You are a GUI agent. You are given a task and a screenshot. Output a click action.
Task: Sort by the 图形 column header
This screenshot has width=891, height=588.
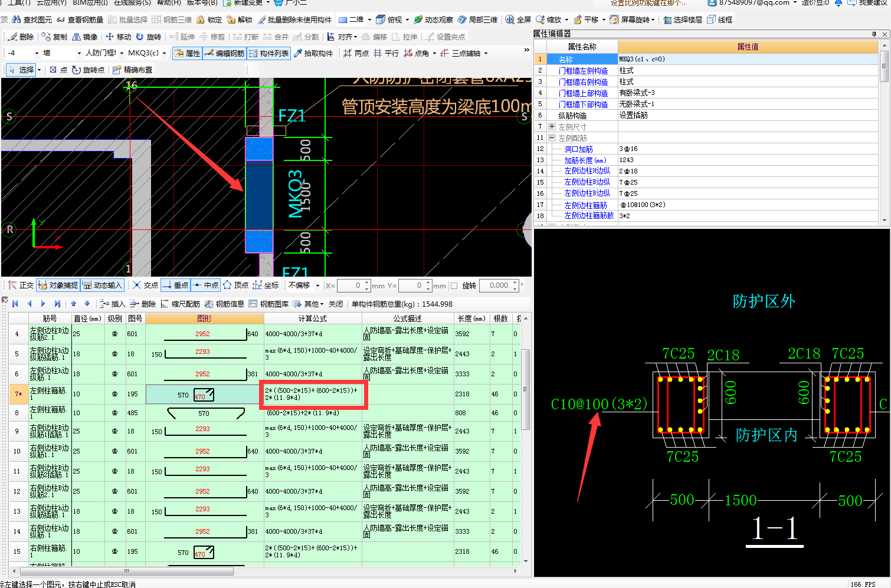pyautogui.click(x=204, y=318)
